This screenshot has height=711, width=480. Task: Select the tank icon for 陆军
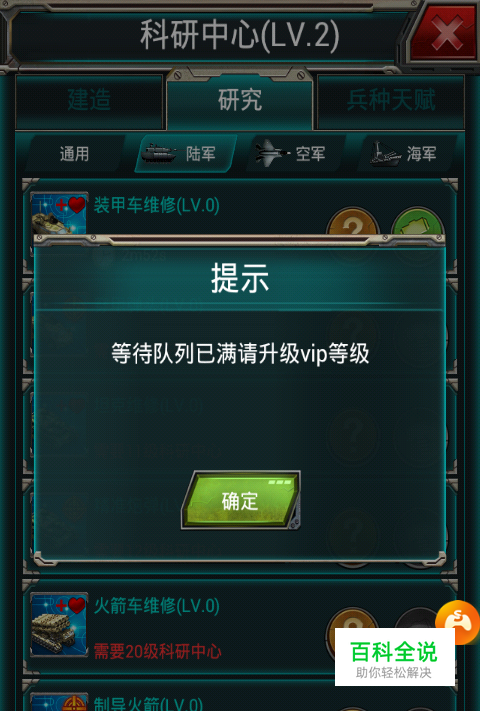click(x=158, y=153)
